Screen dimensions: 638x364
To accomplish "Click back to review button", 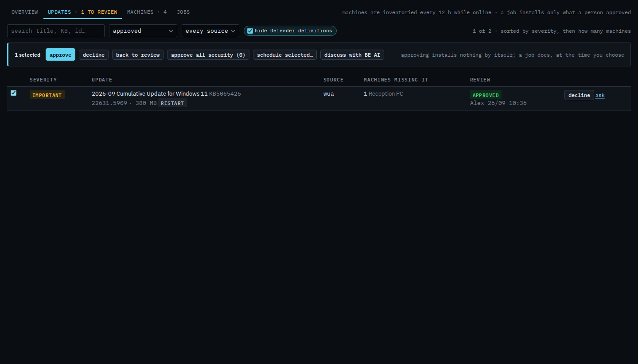I will coord(138,54).
